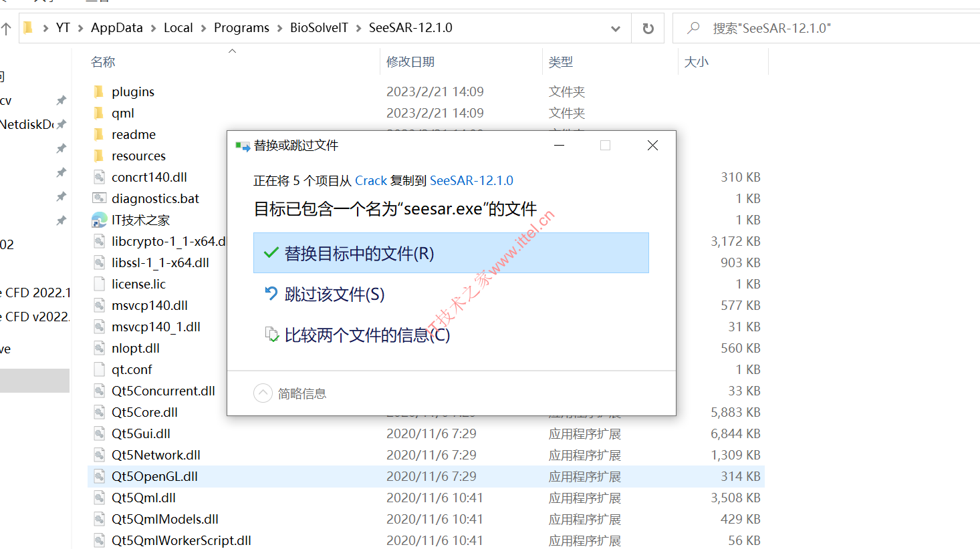Click the Qt5Network.dll file icon
The width and height of the screenshot is (980, 549).
(x=99, y=455)
